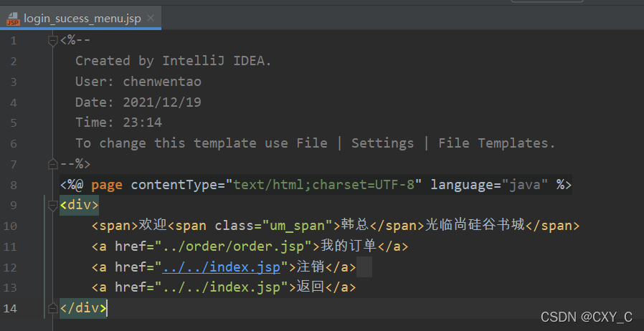This screenshot has height=331, width=644.
Task: Click the fold end marker at line 7
Action: (x=52, y=165)
